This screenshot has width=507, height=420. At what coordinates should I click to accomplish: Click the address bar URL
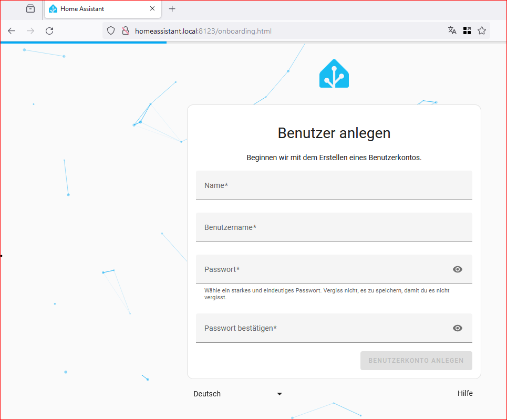[x=203, y=31]
